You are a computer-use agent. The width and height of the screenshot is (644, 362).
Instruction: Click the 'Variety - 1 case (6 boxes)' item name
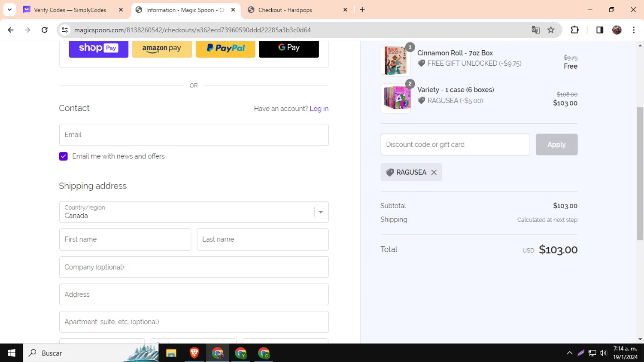click(456, 90)
